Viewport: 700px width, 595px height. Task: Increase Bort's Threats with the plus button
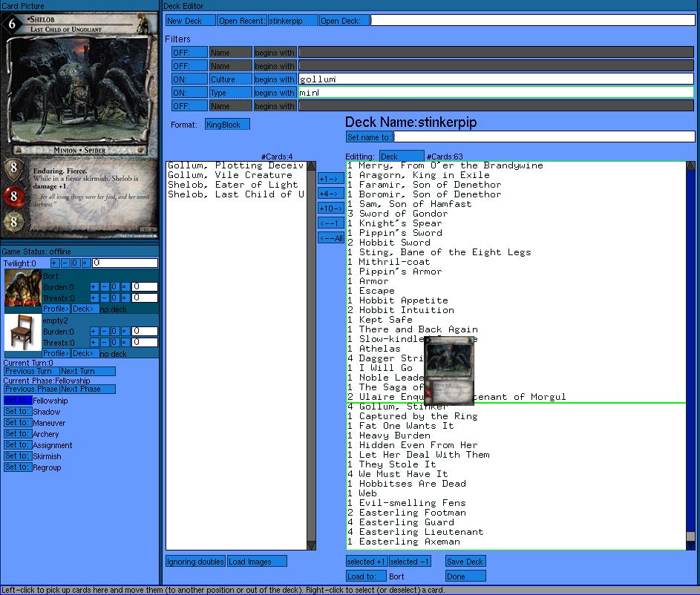tap(94, 298)
